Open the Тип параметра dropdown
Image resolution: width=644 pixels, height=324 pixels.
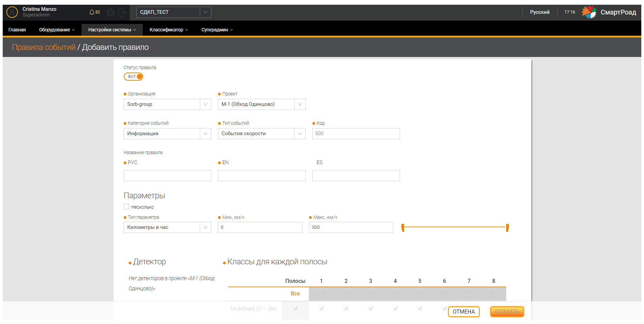tap(167, 227)
